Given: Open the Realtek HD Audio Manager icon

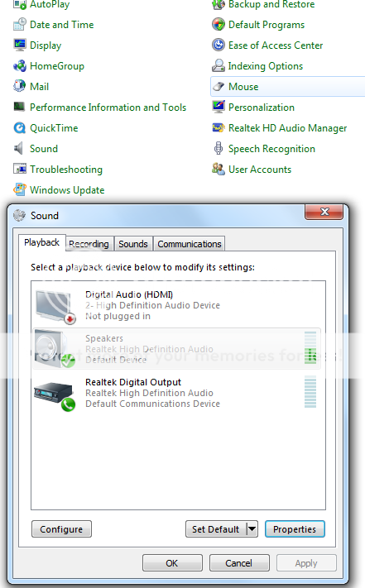Looking at the screenshot, I should pos(219,127).
